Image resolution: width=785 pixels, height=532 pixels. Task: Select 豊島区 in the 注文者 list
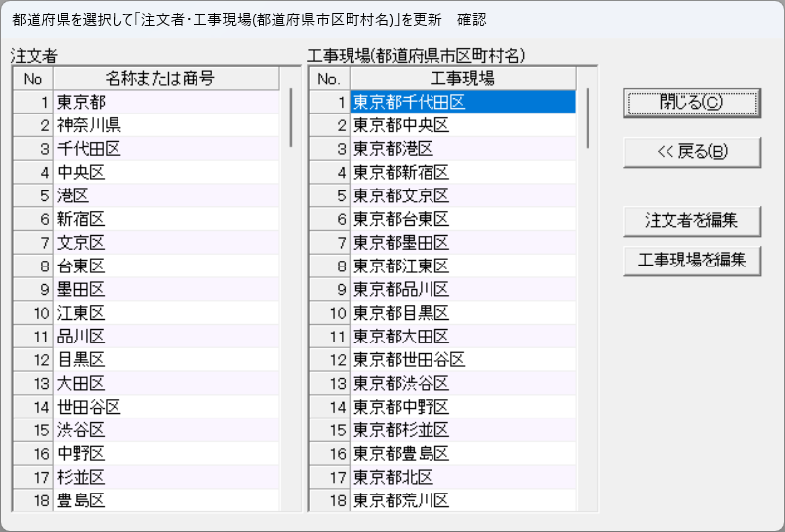[166, 501]
